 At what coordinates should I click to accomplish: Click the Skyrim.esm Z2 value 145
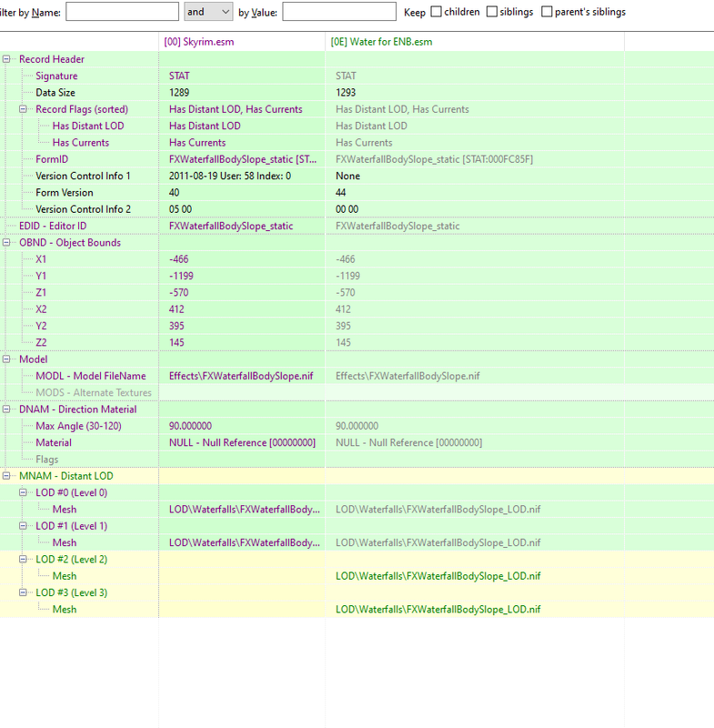[x=176, y=343]
